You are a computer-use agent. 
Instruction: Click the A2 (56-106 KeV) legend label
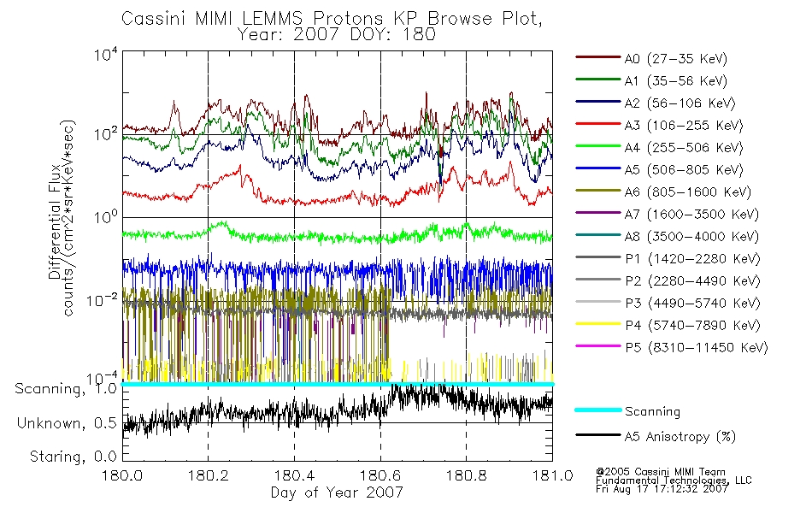tap(680, 103)
